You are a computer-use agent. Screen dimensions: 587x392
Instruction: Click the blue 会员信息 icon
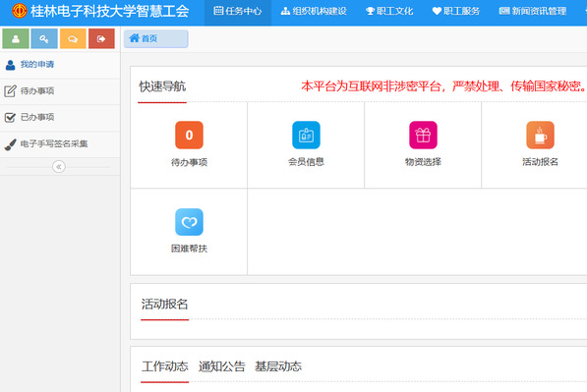click(306, 135)
